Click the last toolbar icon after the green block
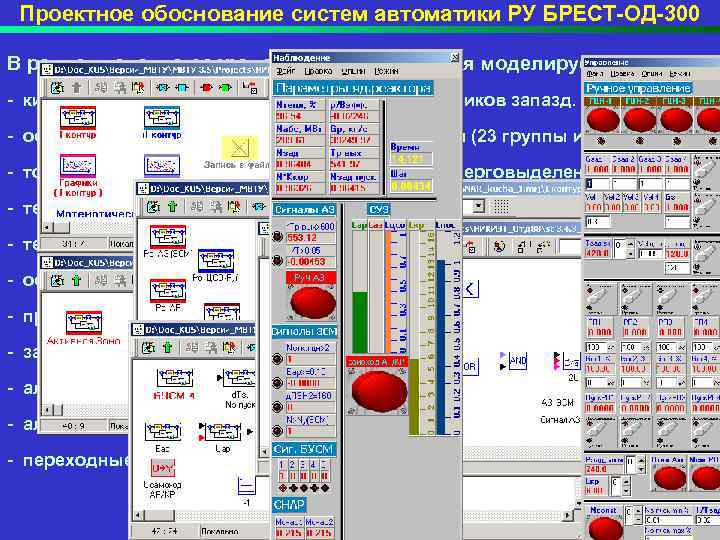Viewport: 720px width, 540px height. pyautogui.click(x=250, y=87)
